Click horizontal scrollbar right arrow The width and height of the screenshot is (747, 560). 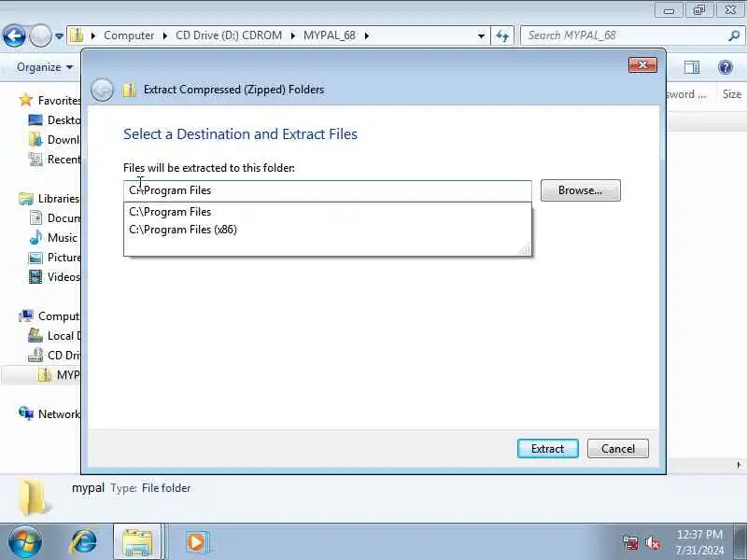739,465
